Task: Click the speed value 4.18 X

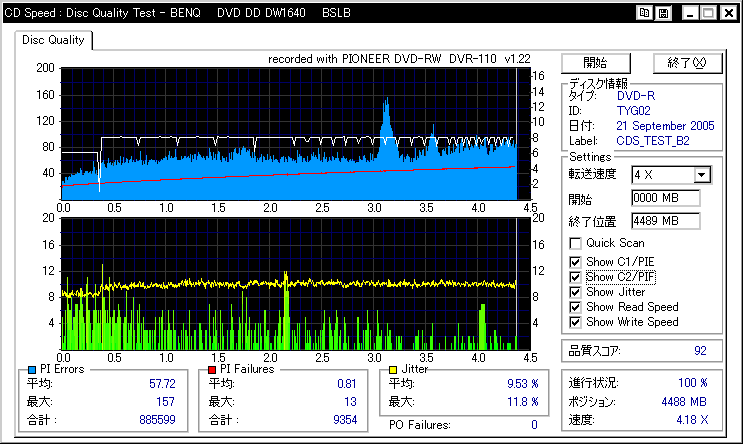Action: point(692,420)
